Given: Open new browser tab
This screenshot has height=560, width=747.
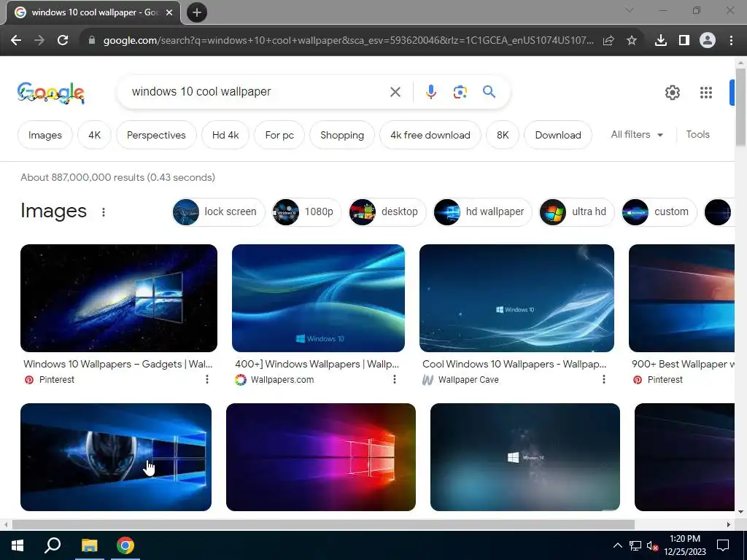Looking at the screenshot, I should click(197, 12).
